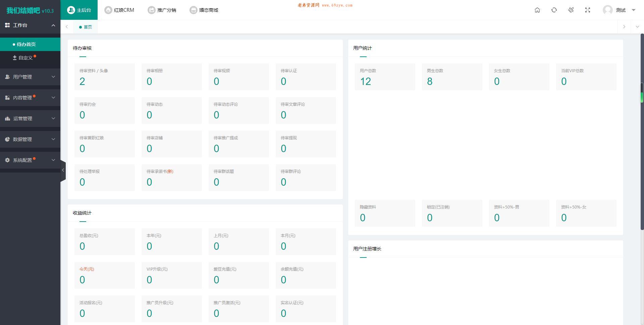Collapse the 工作台 sidebar section
The image size is (644, 325).
coord(30,25)
